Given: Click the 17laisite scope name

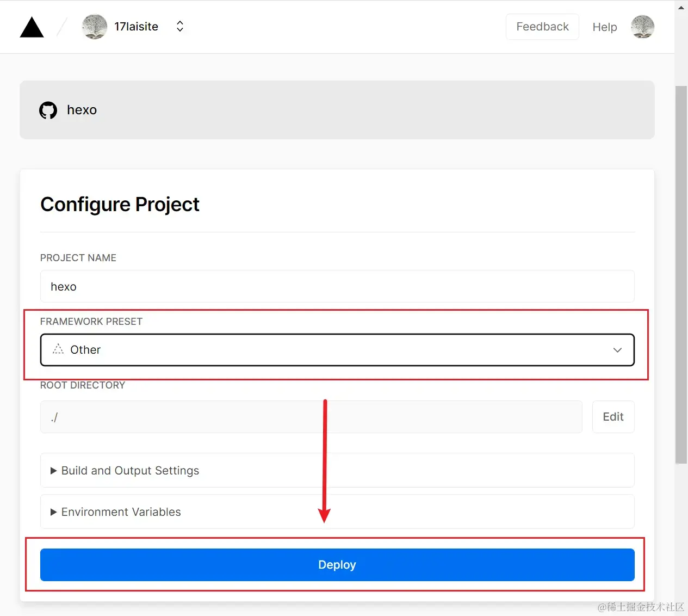Looking at the screenshot, I should click(x=136, y=26).
